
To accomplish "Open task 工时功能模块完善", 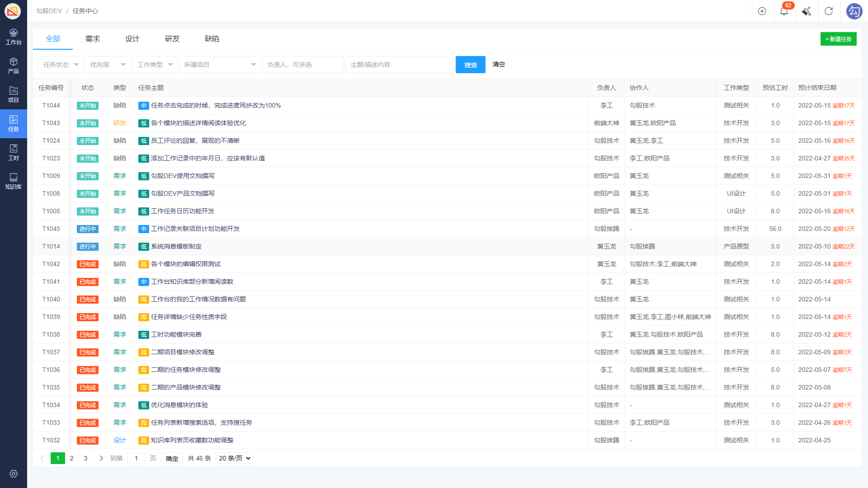I will pos(176,335).
